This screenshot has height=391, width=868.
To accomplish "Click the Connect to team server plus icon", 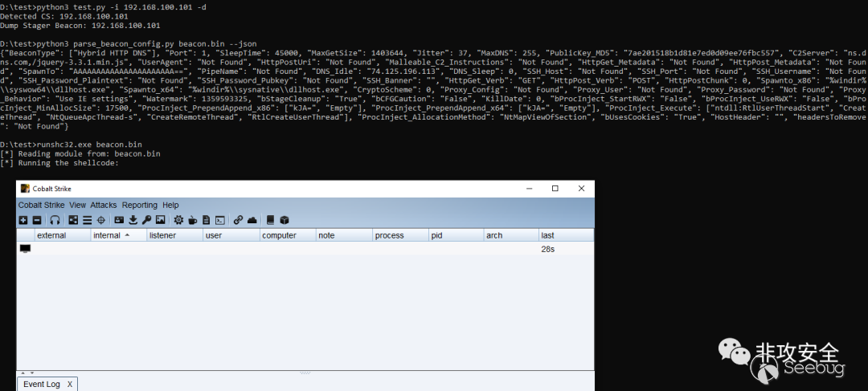I will coord(23,220).
